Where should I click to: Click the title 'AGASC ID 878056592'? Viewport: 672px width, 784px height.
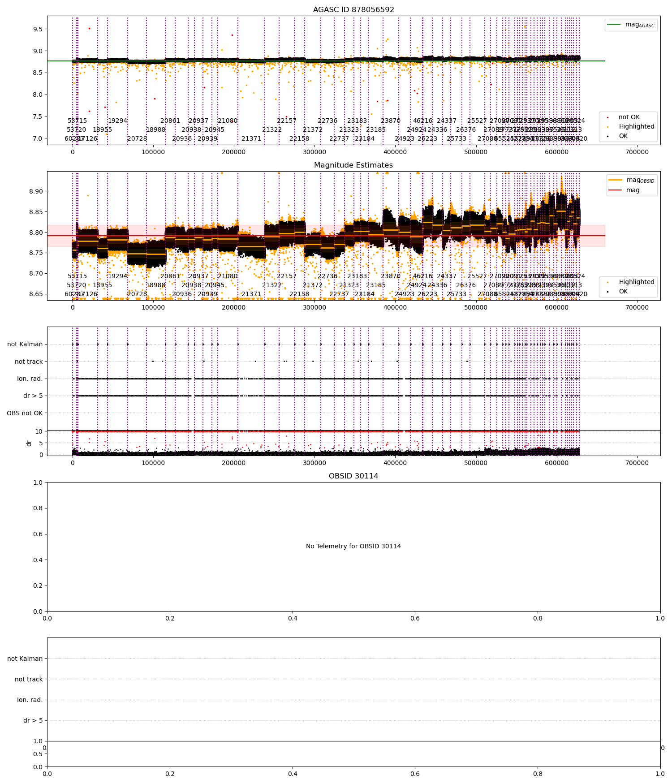pos(353,10)
